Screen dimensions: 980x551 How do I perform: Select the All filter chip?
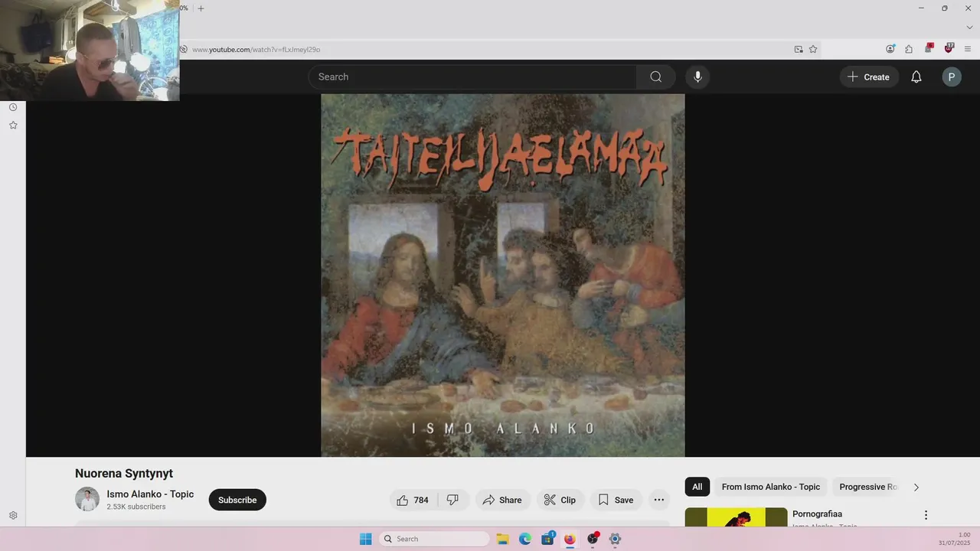(697, 487)
